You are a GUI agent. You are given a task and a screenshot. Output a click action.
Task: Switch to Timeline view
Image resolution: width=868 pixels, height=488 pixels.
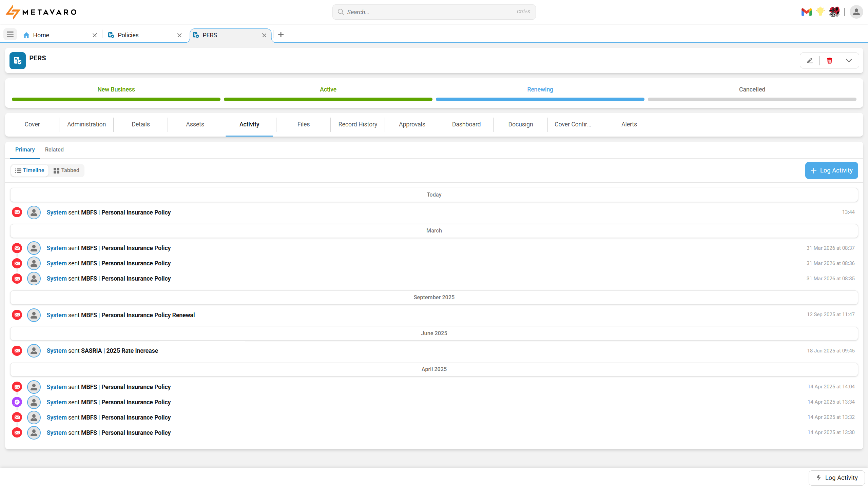coord(30,170)
